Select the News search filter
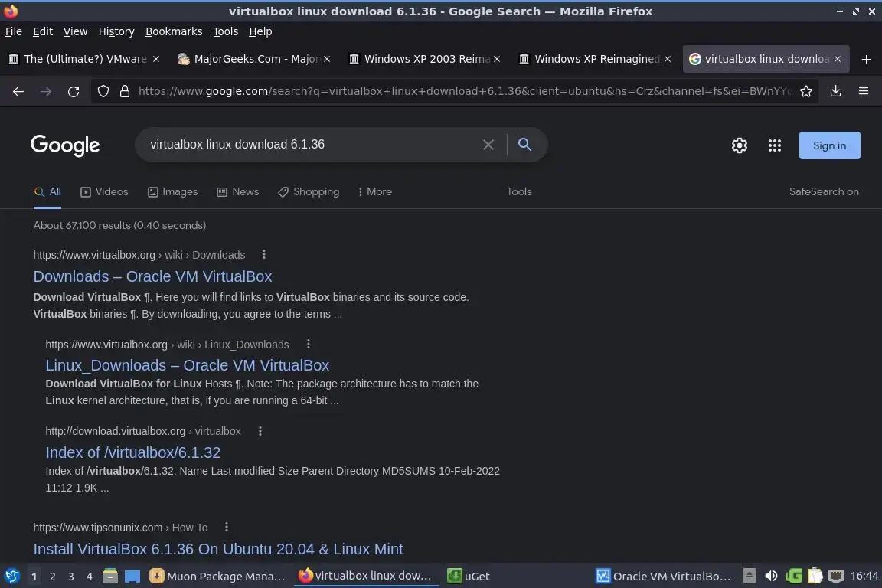This screenshot has height=588, width=882. [238, 192]
